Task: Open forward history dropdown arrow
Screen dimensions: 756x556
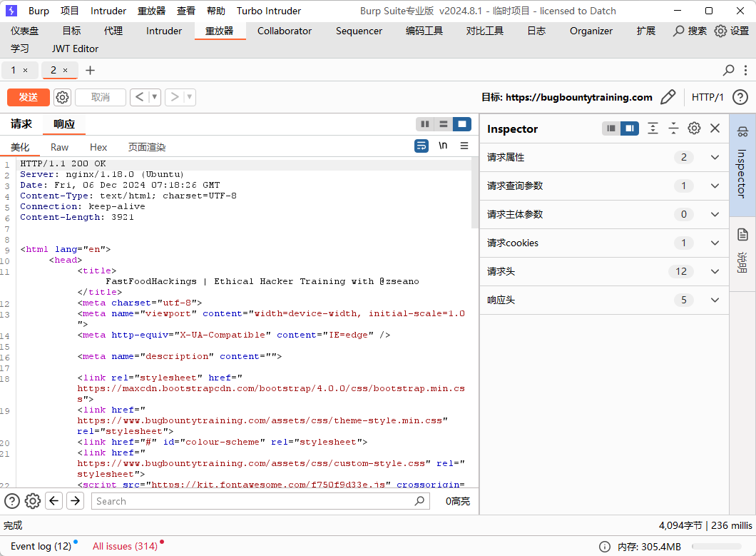Action: point(190,98)
